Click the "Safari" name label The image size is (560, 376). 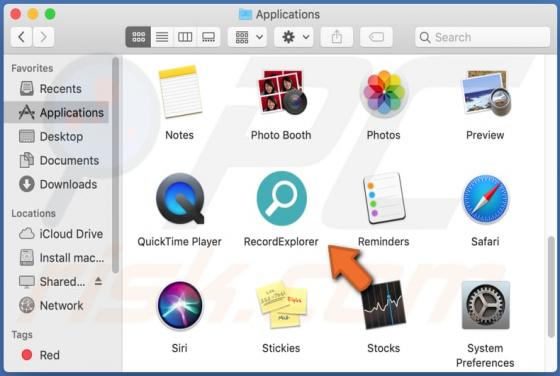point(485,241)
